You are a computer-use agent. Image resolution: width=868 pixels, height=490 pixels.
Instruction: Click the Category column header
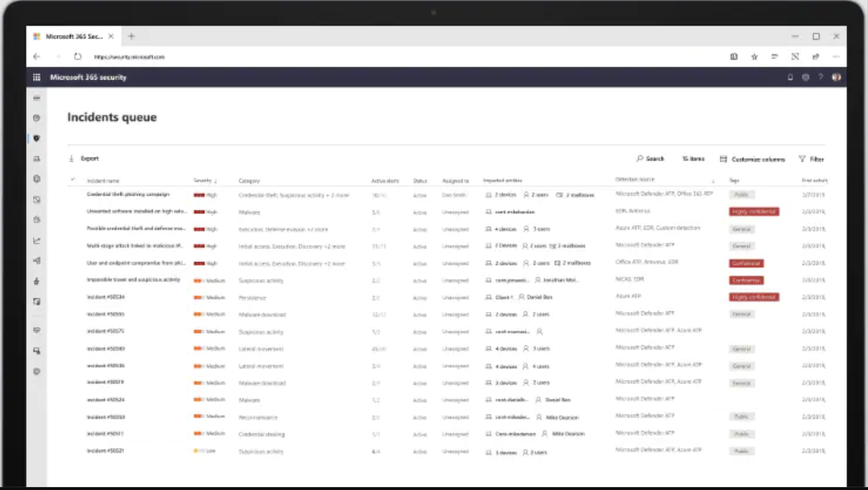(x=249, y=181)
